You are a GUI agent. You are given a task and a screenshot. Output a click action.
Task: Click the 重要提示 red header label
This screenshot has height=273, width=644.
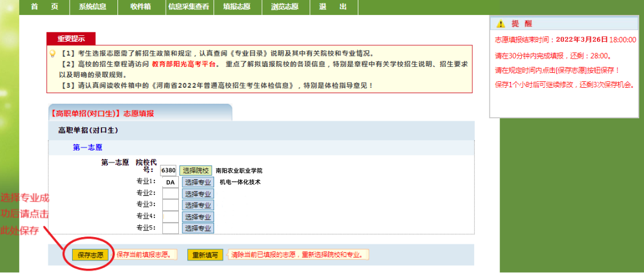71,39
